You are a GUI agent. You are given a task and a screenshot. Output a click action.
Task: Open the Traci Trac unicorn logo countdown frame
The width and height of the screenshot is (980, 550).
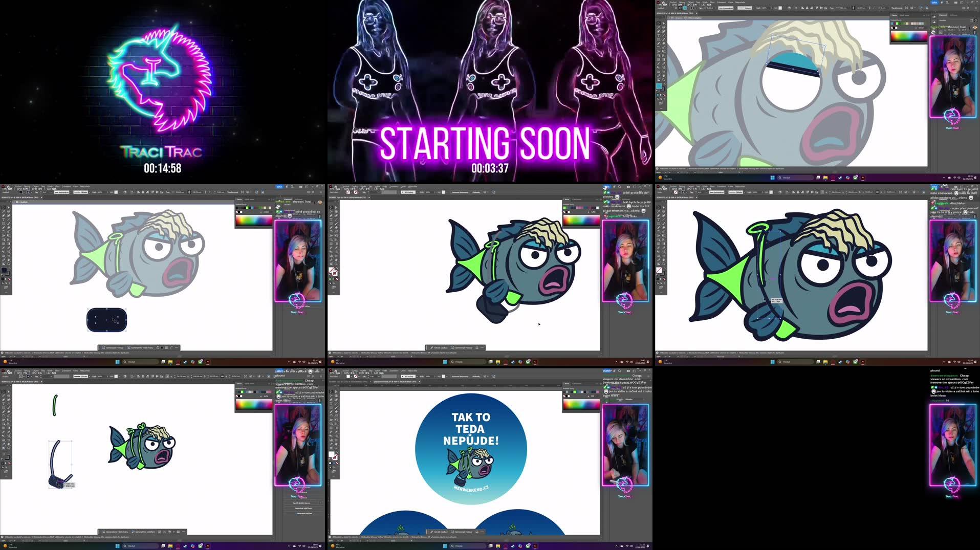coord(163,91)
